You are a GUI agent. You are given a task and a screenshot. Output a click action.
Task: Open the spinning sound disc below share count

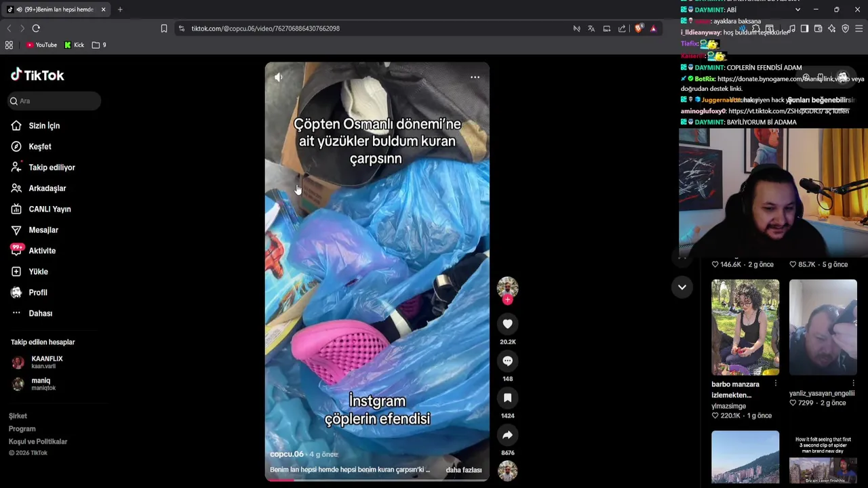(507, 470)
